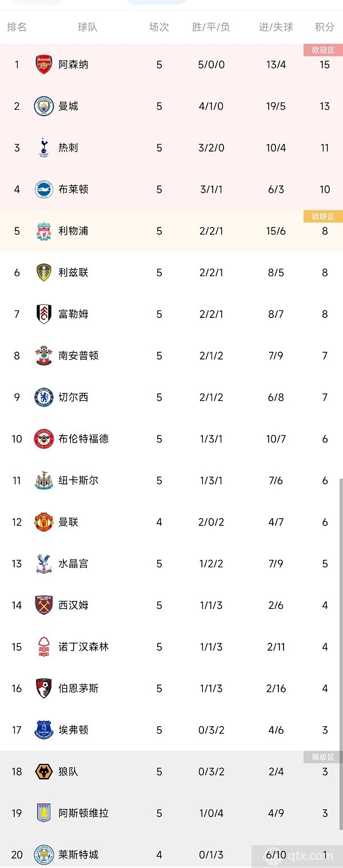The height and width of the screenshot is (868, 343).
Task: Click the 胜/平/负 column header
Action: [211, 27]
